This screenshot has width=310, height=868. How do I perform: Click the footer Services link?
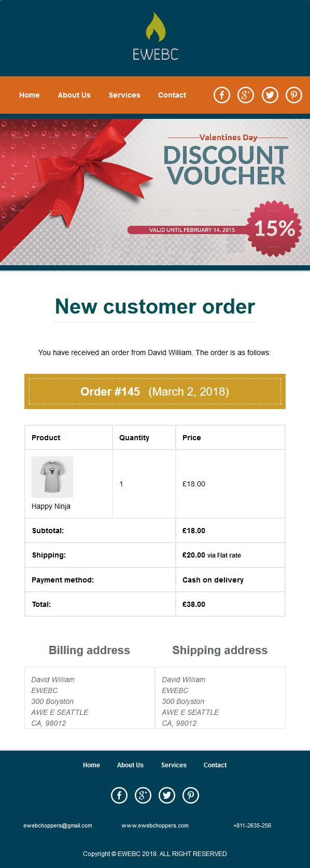174,765
